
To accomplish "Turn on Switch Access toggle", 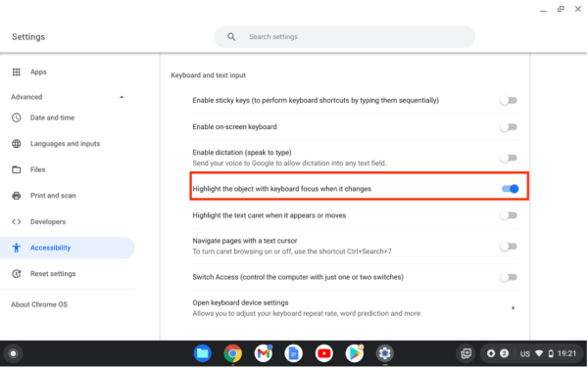I will pos(509,277).
